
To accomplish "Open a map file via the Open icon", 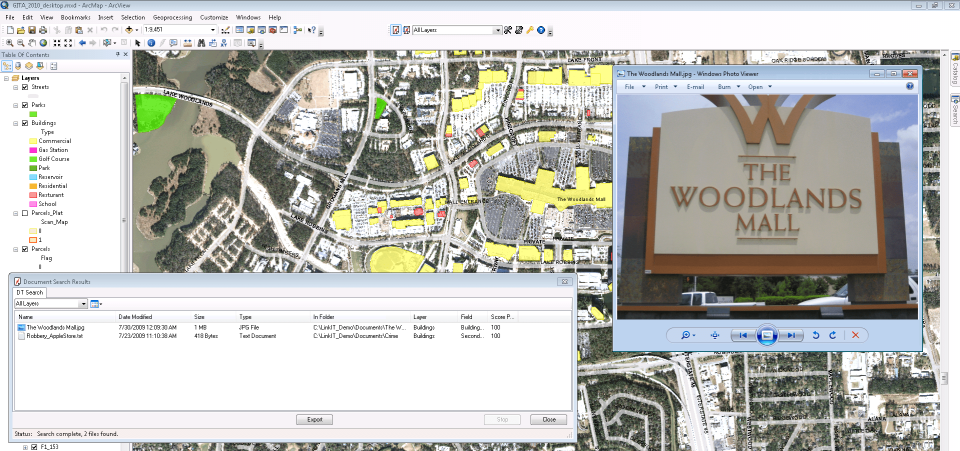I will (x=20, y=30).
